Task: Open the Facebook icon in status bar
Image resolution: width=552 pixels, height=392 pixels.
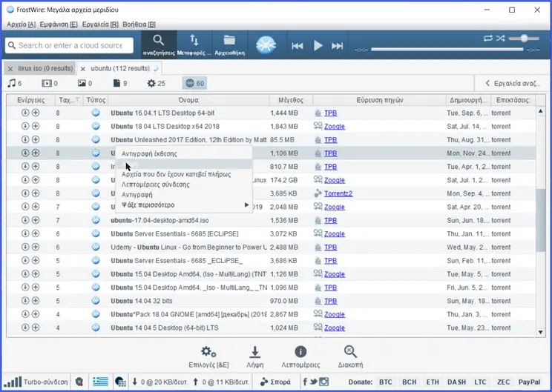Action: (305, 382)
